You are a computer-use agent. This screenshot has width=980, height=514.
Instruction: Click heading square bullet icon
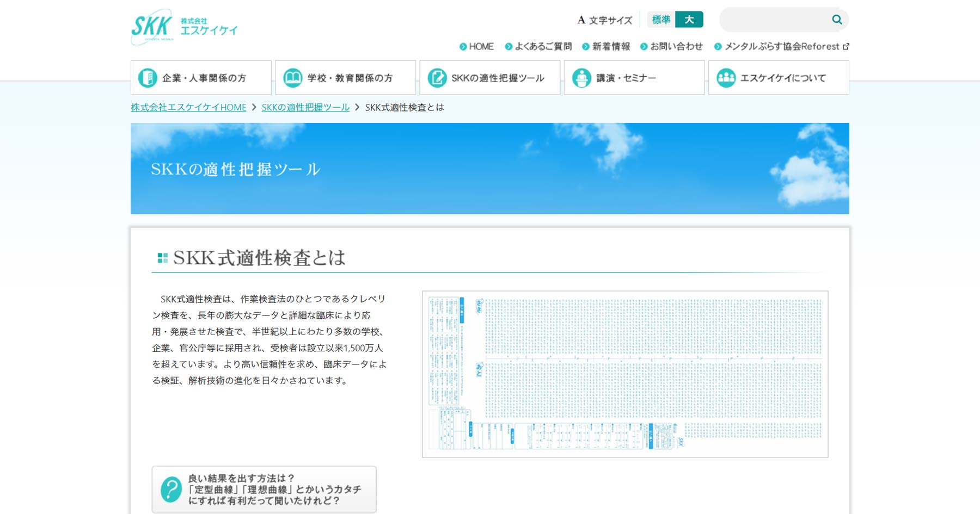tap(162, 258)
